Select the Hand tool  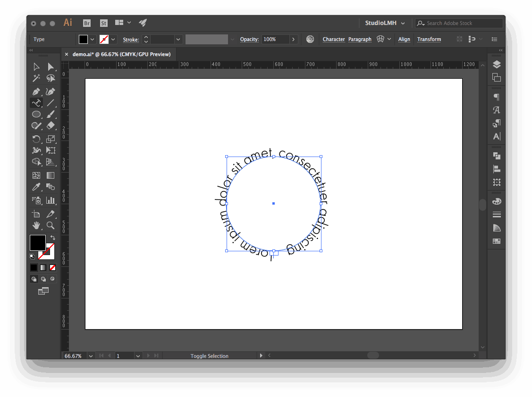pos(36,225)
